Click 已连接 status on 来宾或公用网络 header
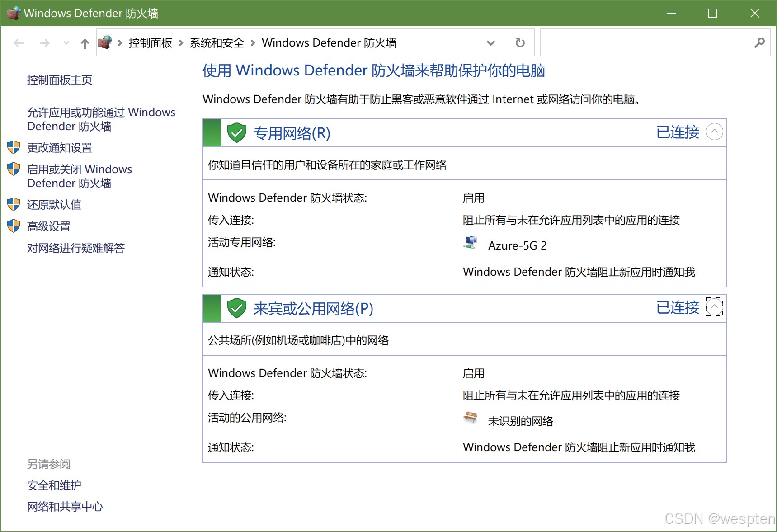777x532 pixels. point(678,308)
